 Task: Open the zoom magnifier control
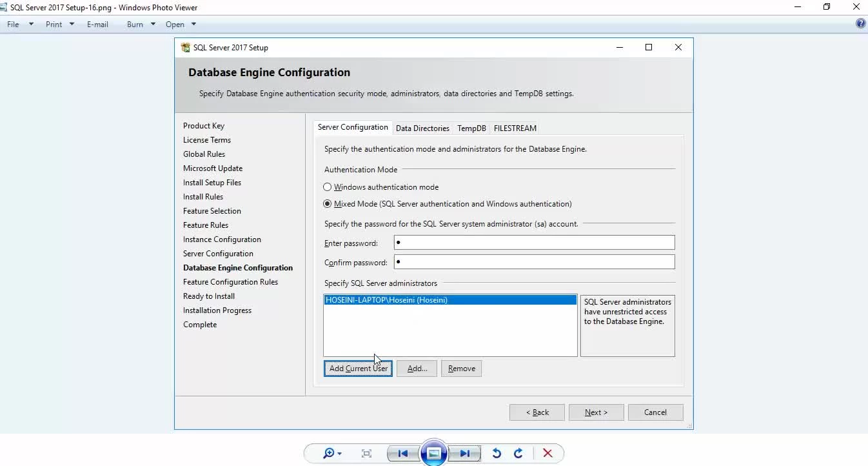pos(332,453)
